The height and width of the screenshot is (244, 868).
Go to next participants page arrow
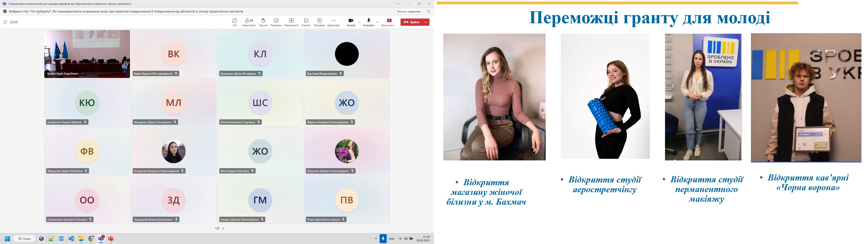click(x=223, y=228)
